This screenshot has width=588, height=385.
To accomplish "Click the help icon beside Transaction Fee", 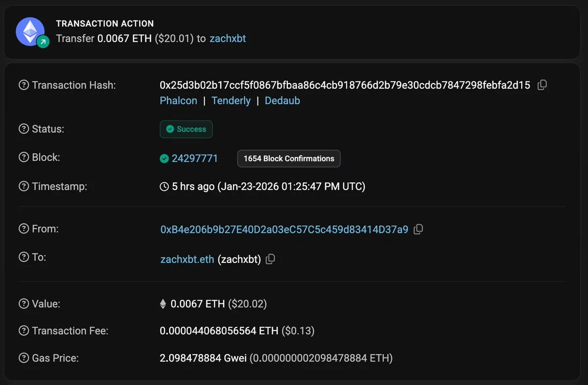I will pyautogui.click(x=24, y=331).
